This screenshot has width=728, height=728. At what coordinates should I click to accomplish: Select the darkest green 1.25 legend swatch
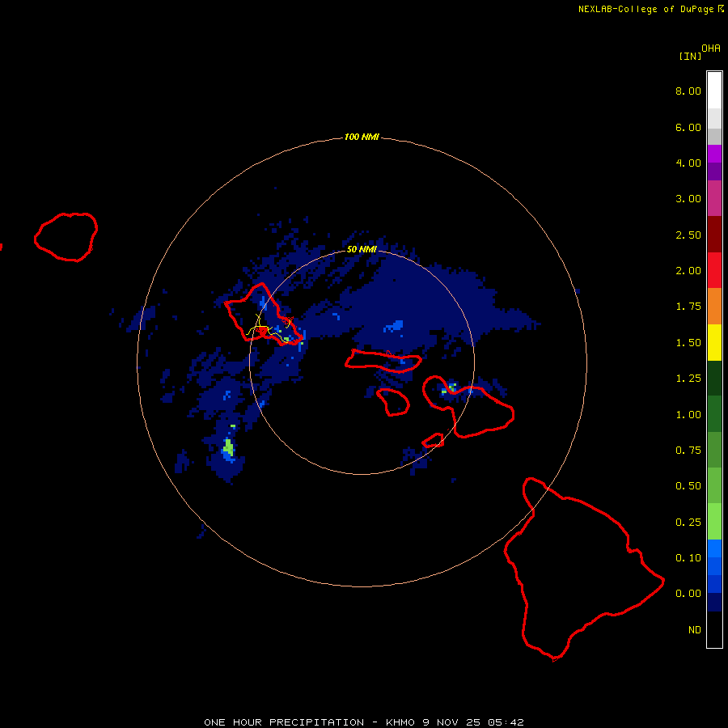pos(714,378)
